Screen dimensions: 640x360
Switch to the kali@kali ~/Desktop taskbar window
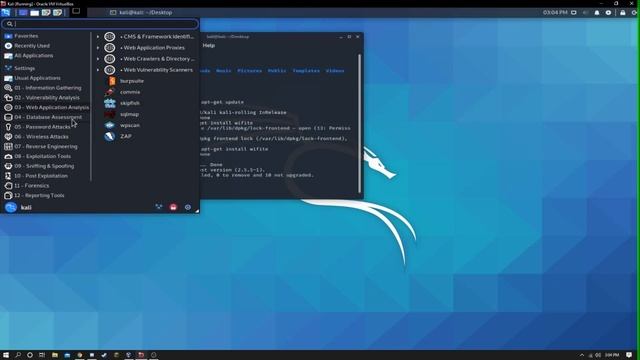click(141, 13)
